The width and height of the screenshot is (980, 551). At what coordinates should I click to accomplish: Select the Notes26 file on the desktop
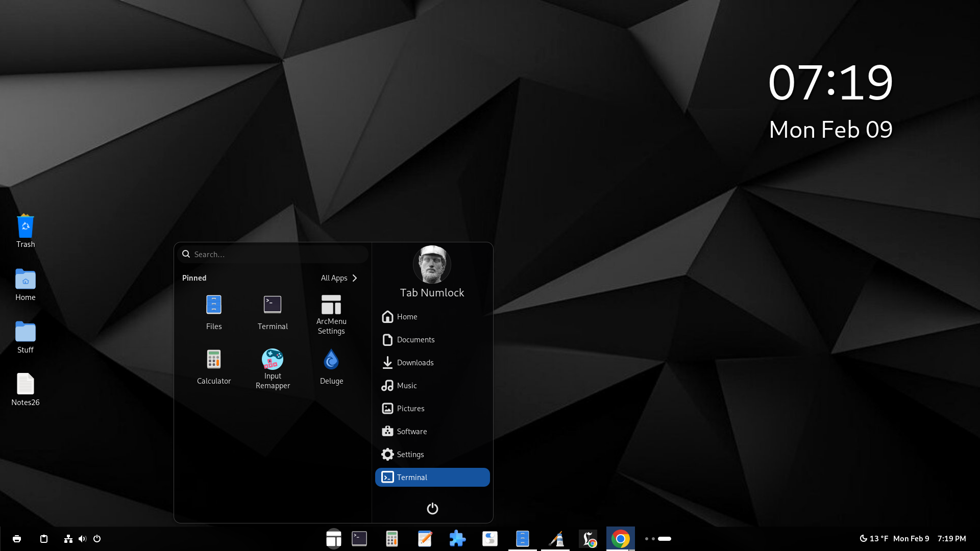tap(26, 390)
